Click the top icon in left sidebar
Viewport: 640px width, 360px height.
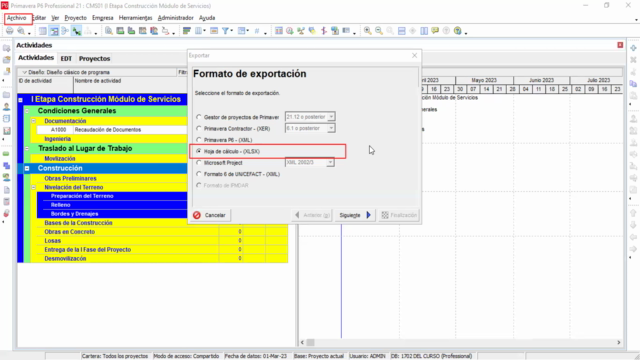point(6,48)
